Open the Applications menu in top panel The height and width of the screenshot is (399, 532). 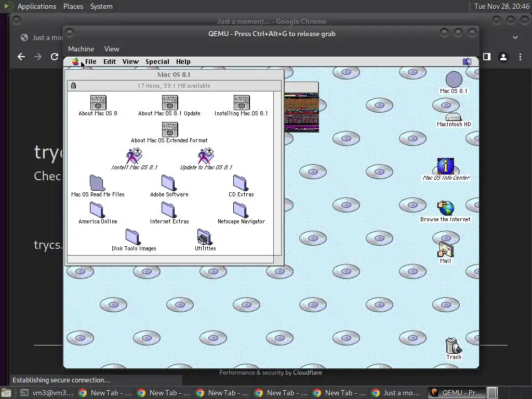(37, 6)
